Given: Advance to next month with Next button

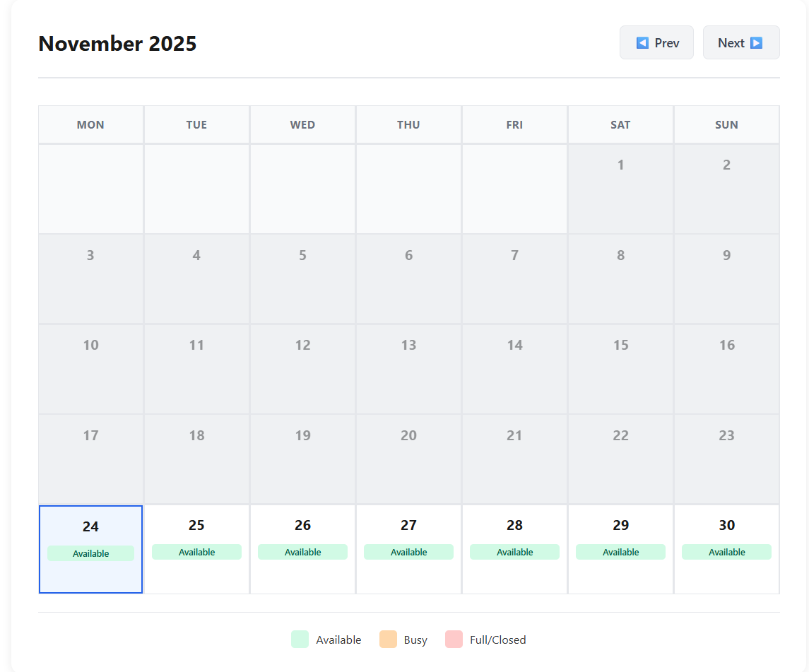Looking at the screenshot, I should (x=740, y=43).
